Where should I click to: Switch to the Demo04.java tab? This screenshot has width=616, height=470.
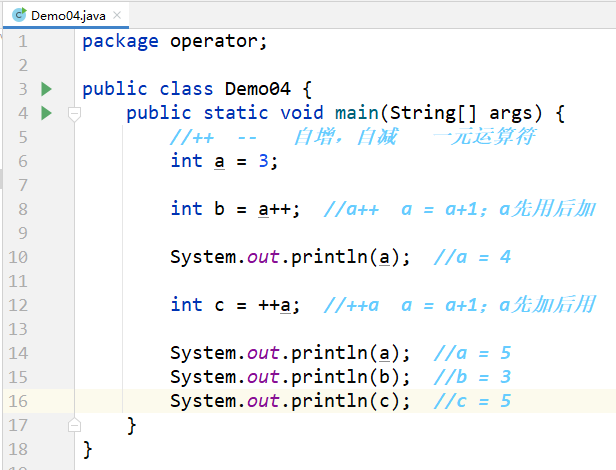pyautogui.click(x=66, y=15)
